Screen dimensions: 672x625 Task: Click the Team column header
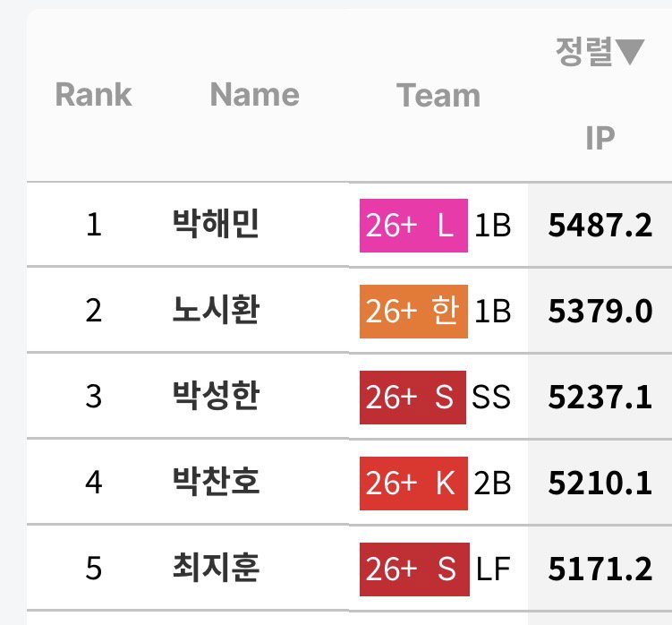tap(438, 95)
